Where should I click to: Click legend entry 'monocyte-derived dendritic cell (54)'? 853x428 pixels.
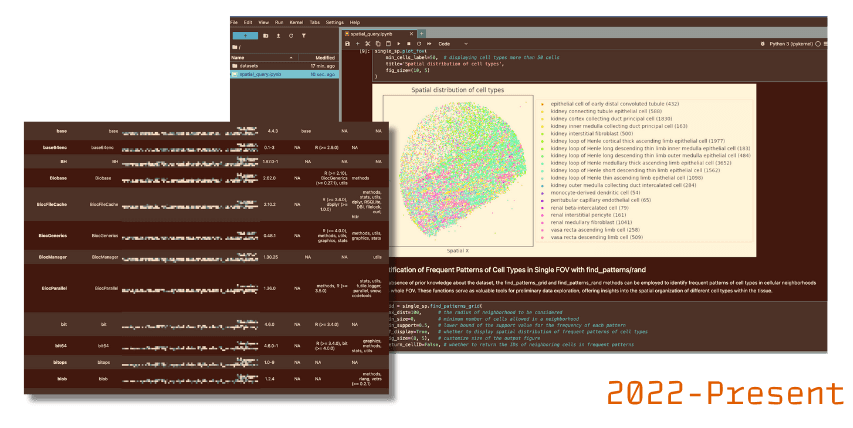(595, 193)
